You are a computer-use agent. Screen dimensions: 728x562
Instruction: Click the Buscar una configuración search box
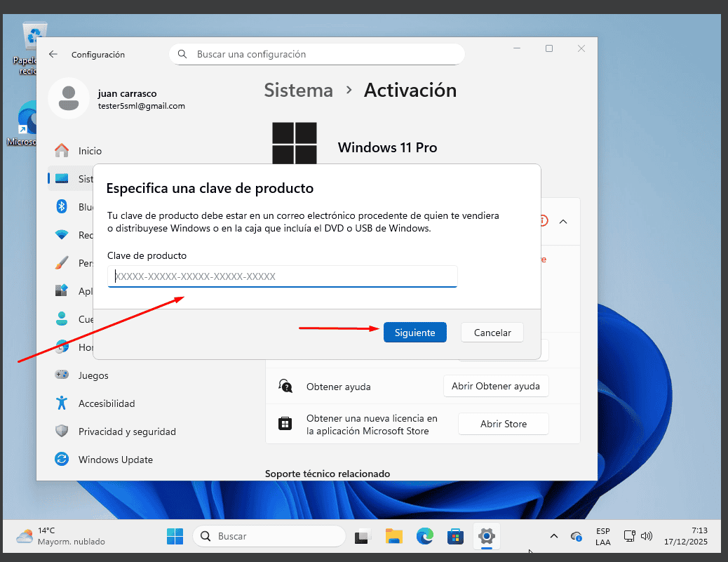point(317,54)
